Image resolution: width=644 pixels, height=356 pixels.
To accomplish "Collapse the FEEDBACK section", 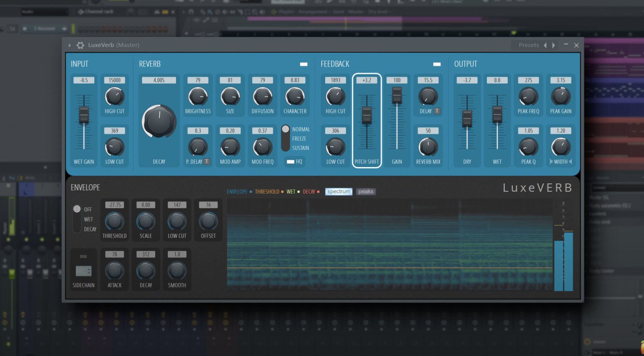I will [437, 64].
